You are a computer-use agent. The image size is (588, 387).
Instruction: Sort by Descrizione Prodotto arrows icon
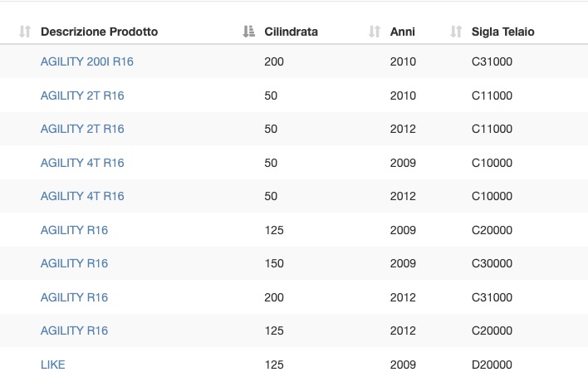(25, 32)
